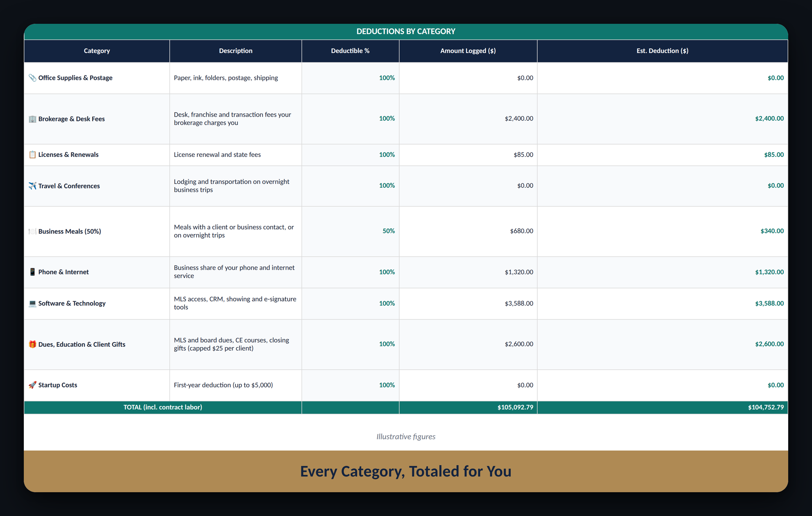Click the paperclip icon beside Office Supplies & Postage

point(32,78)
